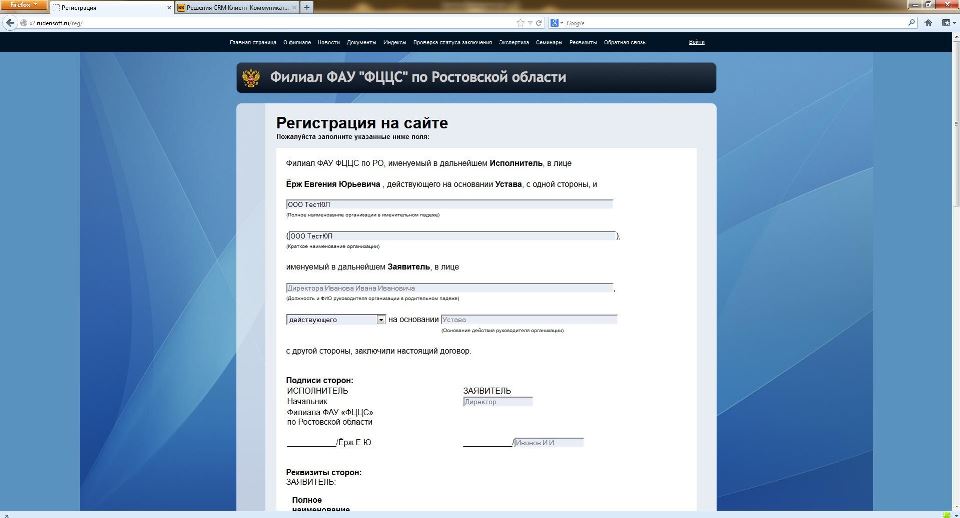The width and height of the screenshot is (960, 518).
Task: Open the Firefox application menu button
Action: (x=23, y=5)
